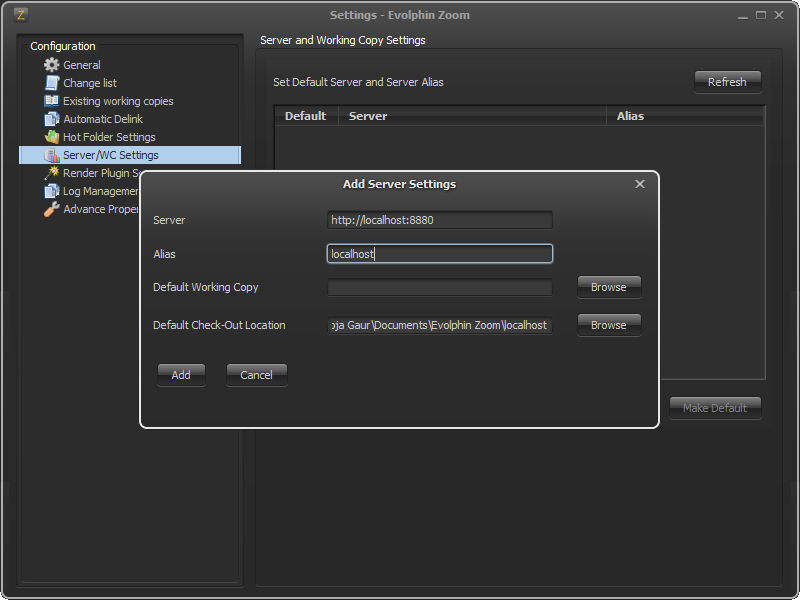Click the Add button in dialog
The image size is (800, 600).
(x=181, y=375)
